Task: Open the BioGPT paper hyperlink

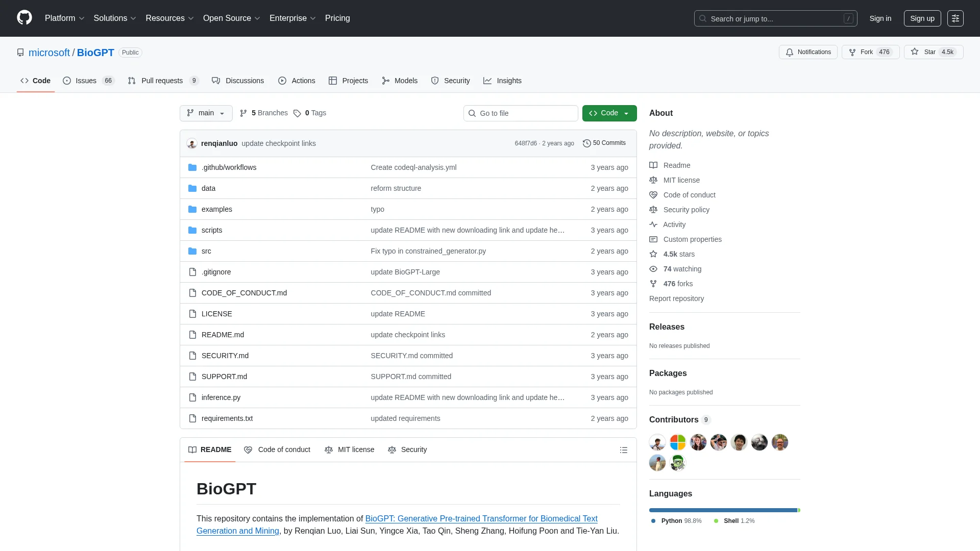Action: (481, 519)
